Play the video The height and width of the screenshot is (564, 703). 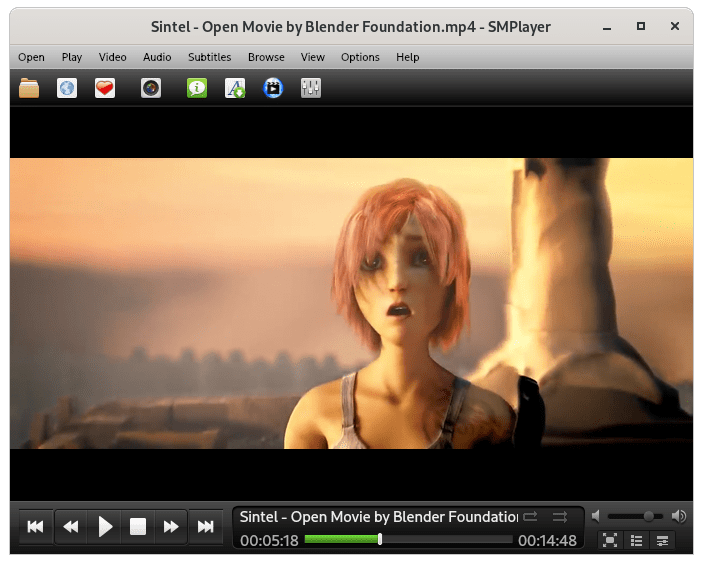(x=104, y=526)
